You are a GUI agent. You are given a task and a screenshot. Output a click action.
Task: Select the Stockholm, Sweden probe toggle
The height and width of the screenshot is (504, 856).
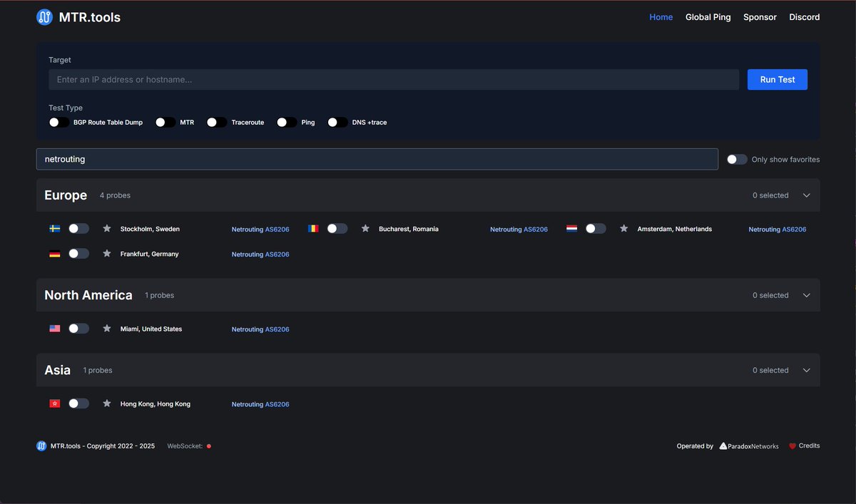click(78, 229)
